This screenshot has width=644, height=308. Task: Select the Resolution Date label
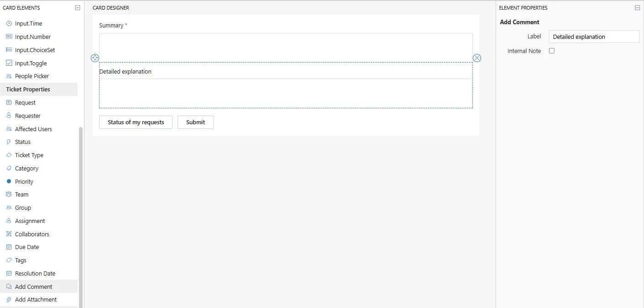point(35,273)
